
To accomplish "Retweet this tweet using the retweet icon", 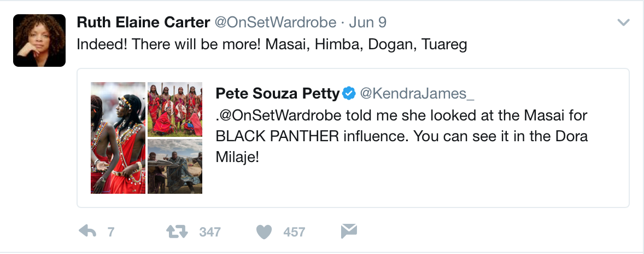I will 177,232.
